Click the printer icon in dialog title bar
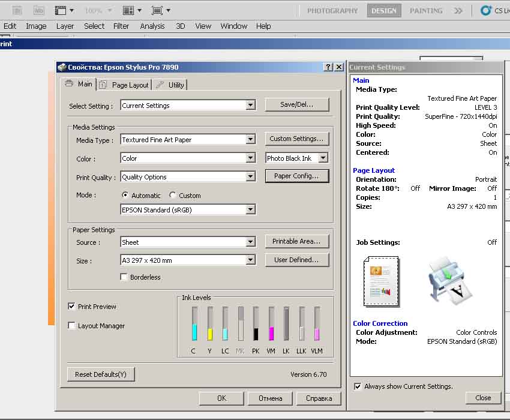Screen dimensions: 510x420 pos(62,67)
